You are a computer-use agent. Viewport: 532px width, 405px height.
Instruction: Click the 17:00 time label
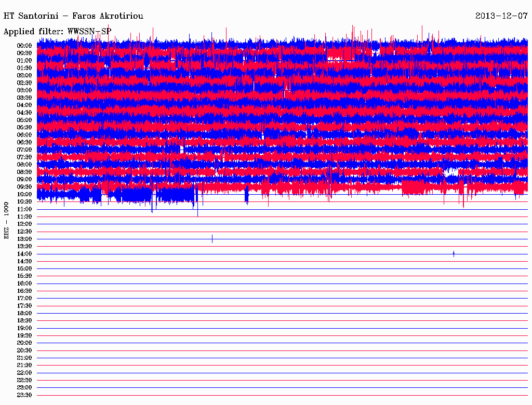click(24, 299)
